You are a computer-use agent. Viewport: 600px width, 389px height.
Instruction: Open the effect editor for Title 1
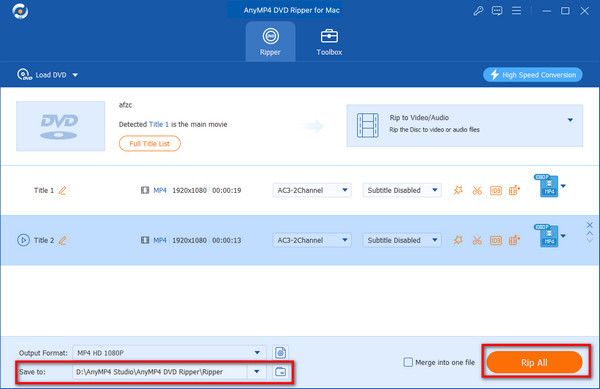point(458,190)
